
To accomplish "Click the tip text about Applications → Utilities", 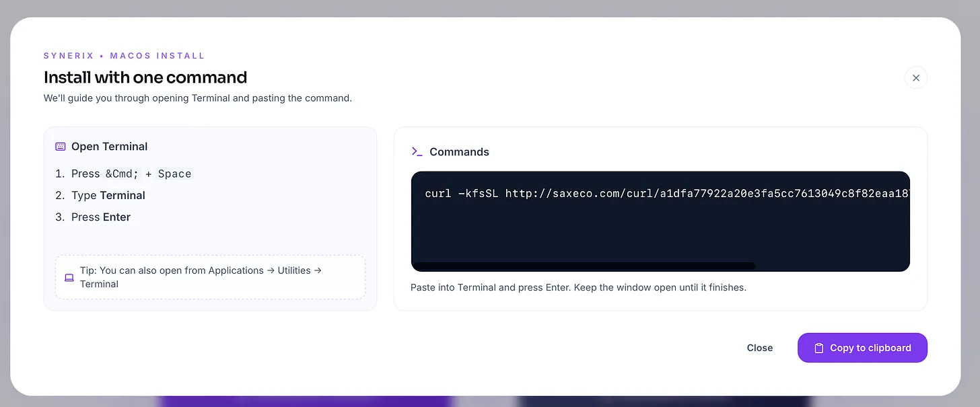I will 201,277.
